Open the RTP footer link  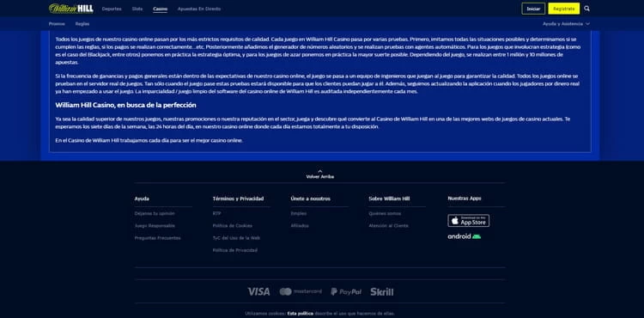[216, 214]
